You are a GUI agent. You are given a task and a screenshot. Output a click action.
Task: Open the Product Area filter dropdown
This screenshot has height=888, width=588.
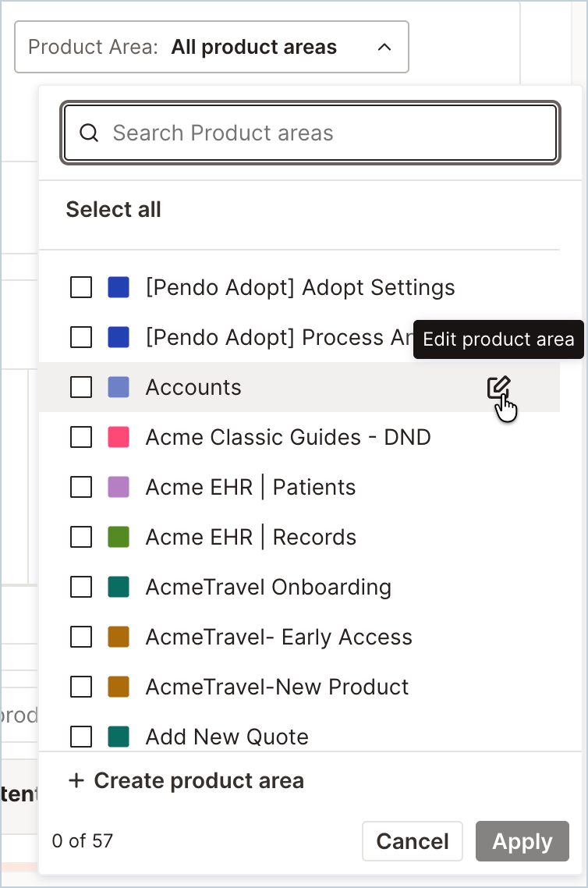coord(211,47)
